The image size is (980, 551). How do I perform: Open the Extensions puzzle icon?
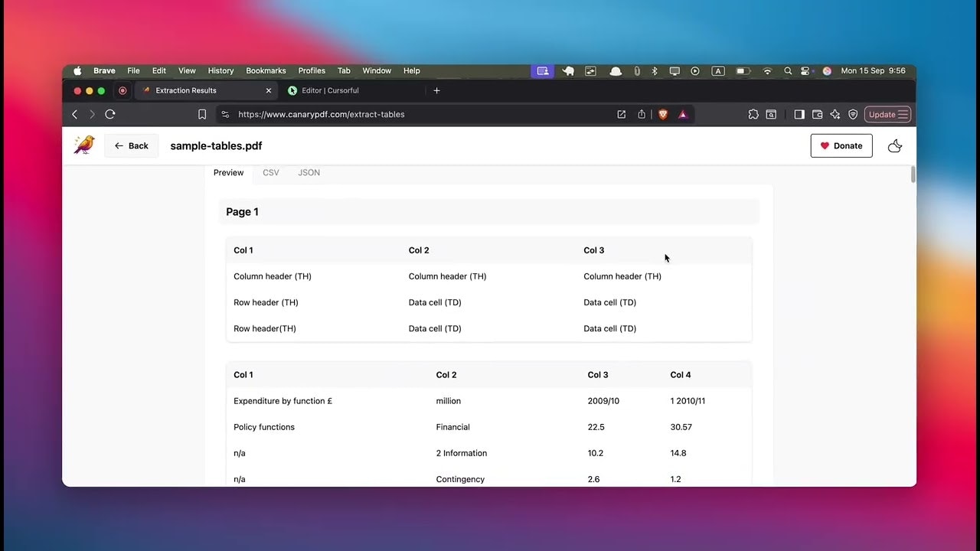coord(753,114)
